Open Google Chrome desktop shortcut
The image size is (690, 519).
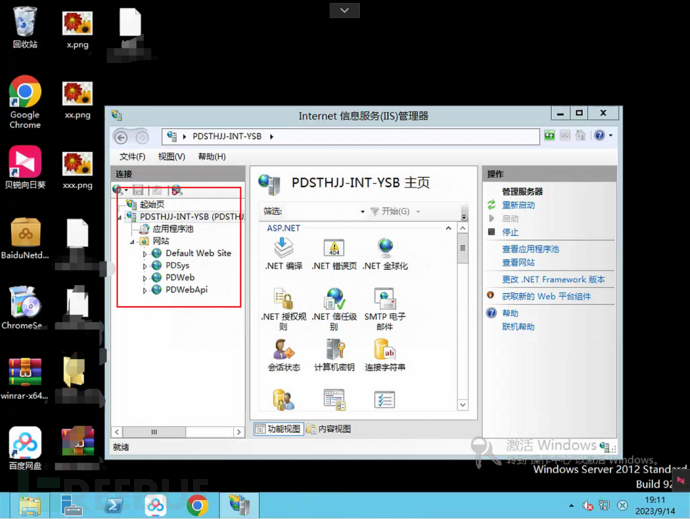click(25, 102)
